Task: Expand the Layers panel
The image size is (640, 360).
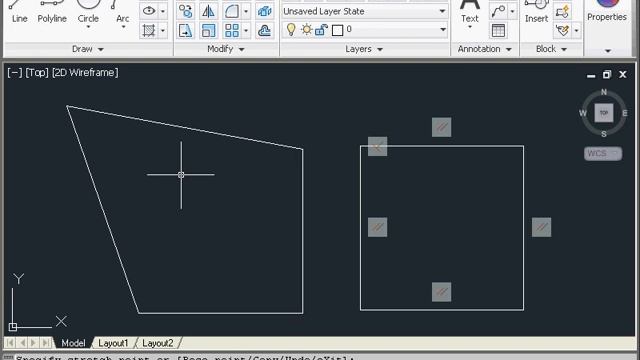Action: [x=364, y=49]
